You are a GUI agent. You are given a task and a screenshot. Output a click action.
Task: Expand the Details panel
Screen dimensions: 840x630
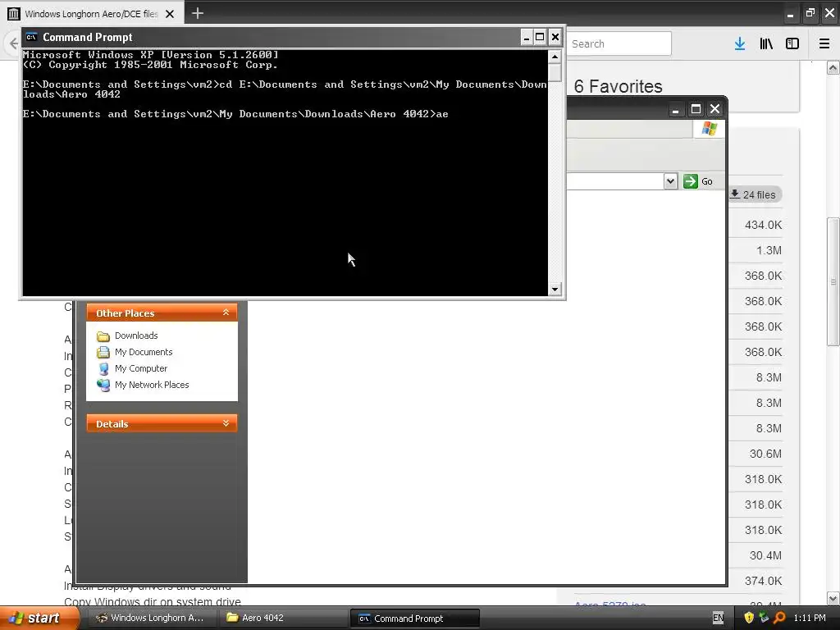coord(226,423)
